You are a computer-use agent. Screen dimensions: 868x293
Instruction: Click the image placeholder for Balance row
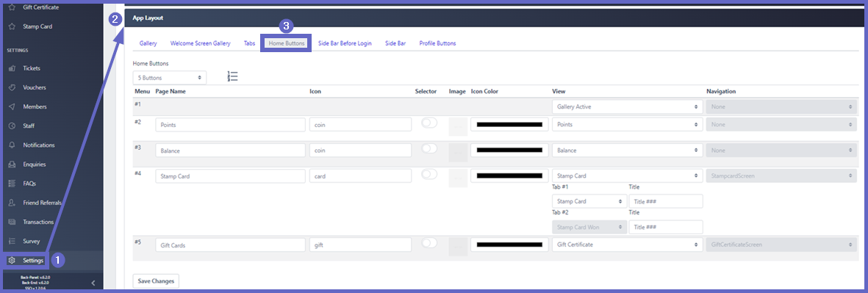(458, 152)
